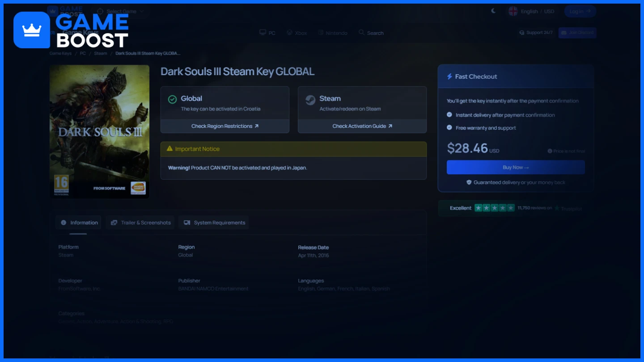Viewport: 644px width, 362px height.
Task: Open the Steam breadcrumb link
Action: point(101,53)
